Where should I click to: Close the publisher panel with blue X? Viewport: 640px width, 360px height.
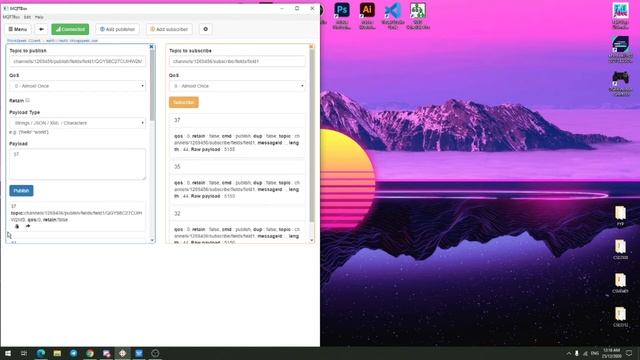(x=151, y=47)
